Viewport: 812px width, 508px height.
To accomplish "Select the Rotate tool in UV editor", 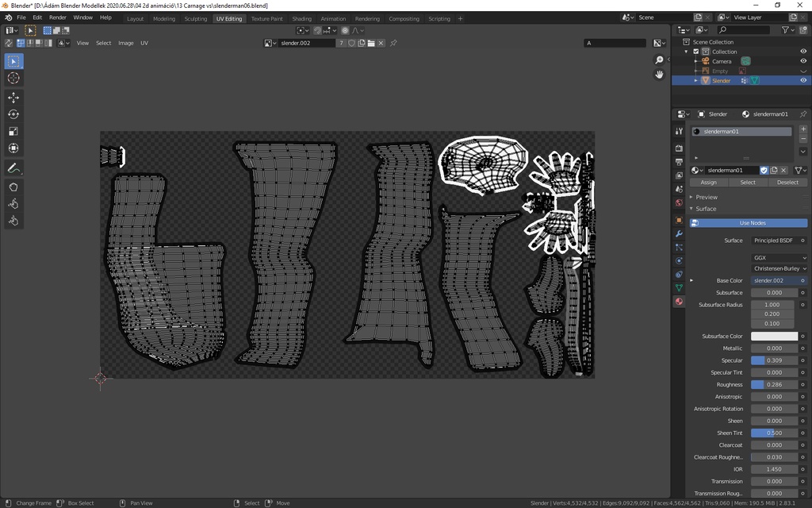I will 13,114.
